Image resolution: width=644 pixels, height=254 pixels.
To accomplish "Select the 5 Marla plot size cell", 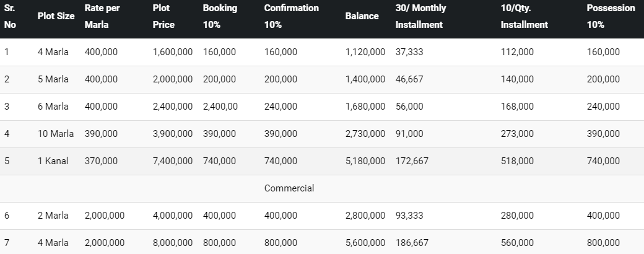I will coord(53,79).
